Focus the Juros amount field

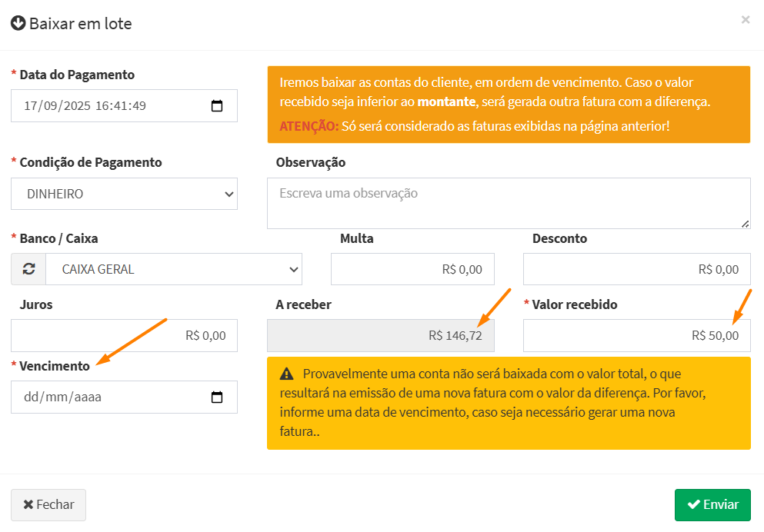pos(124,336)
